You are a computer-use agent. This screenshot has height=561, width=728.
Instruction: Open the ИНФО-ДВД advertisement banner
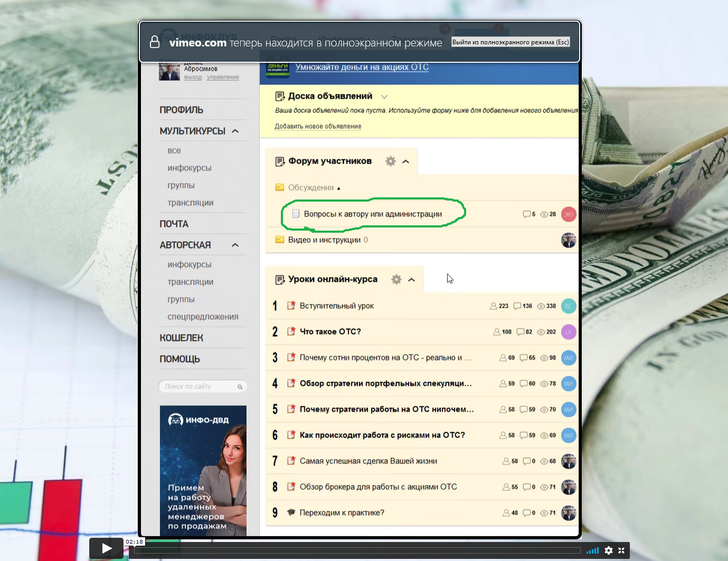(x=203, y=471)
